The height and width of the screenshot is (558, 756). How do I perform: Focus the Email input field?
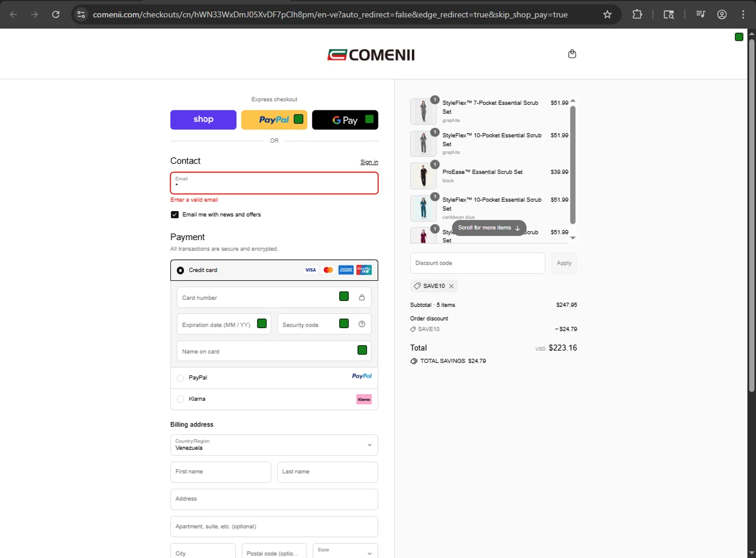[x=274, y=183]
